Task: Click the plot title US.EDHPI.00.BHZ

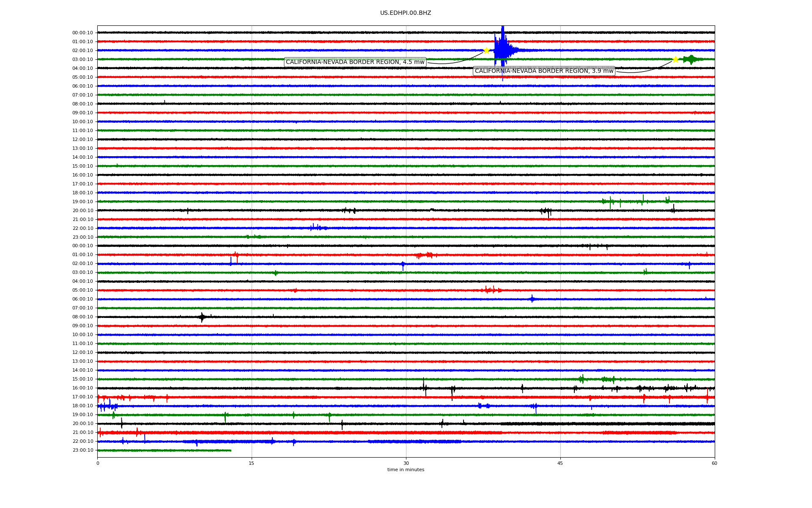Action: point(406,13)
